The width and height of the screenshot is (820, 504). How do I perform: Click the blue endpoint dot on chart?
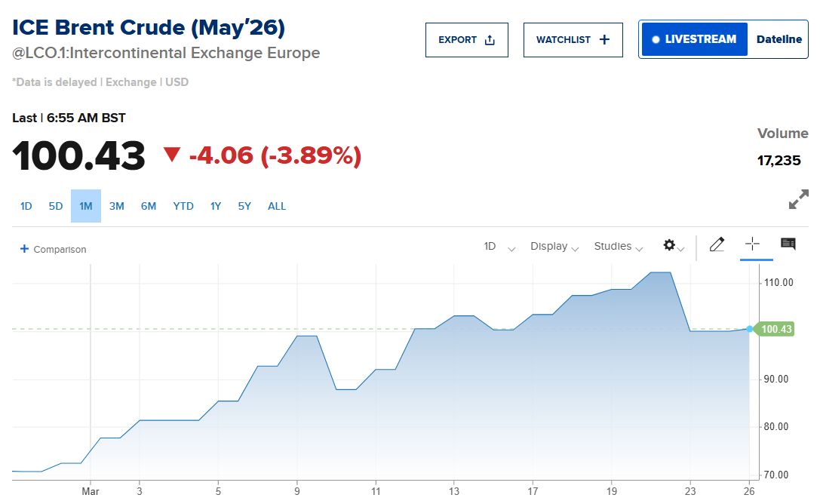(749, 329)
